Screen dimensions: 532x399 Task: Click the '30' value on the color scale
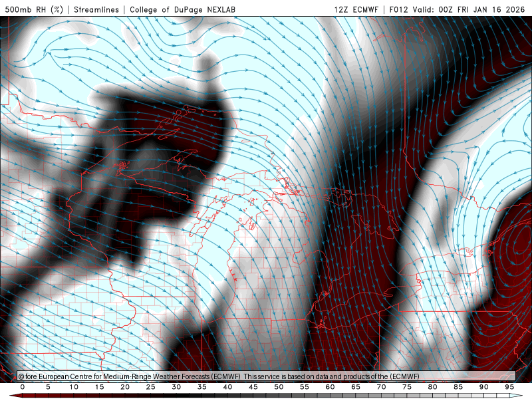[176, 387]
